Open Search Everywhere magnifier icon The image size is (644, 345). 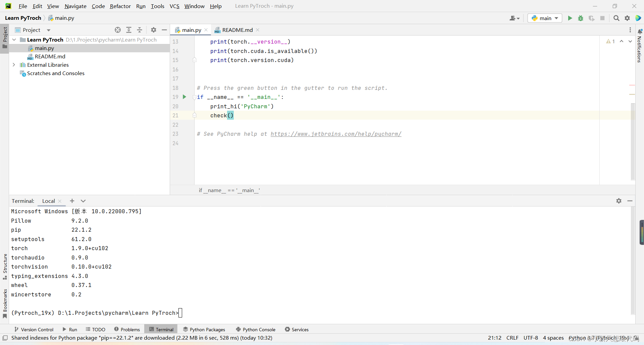tap(616, 18)
